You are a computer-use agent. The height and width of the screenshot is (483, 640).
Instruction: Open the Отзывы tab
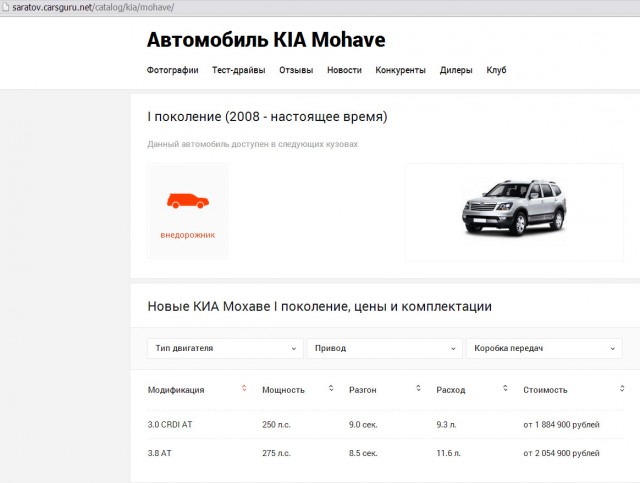[x=296, y=70]
